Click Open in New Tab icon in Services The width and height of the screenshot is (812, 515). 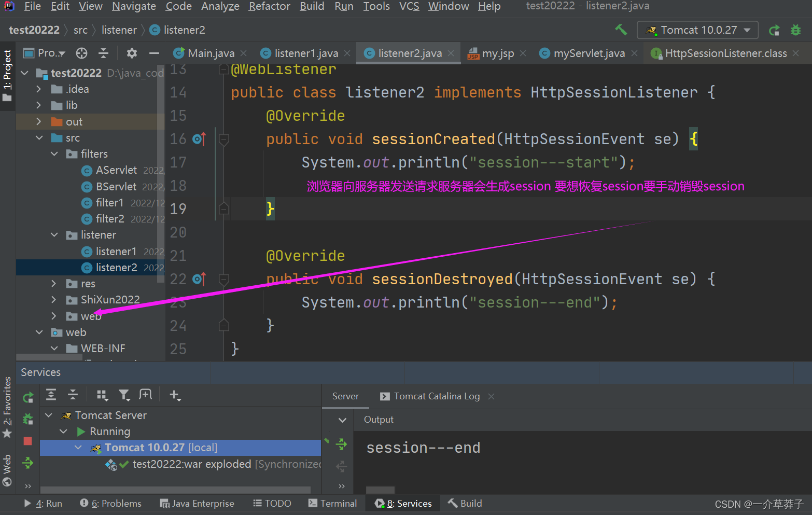146,395
